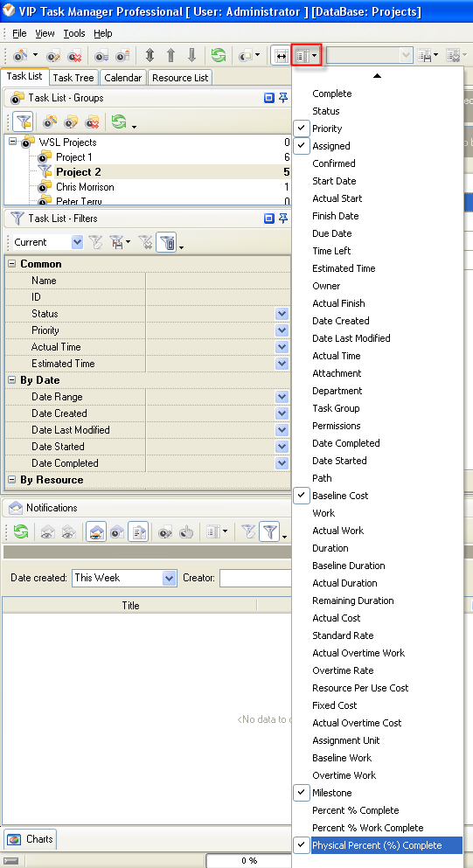
Task: Open the Tools menu
Action: [x=74, y=33]
